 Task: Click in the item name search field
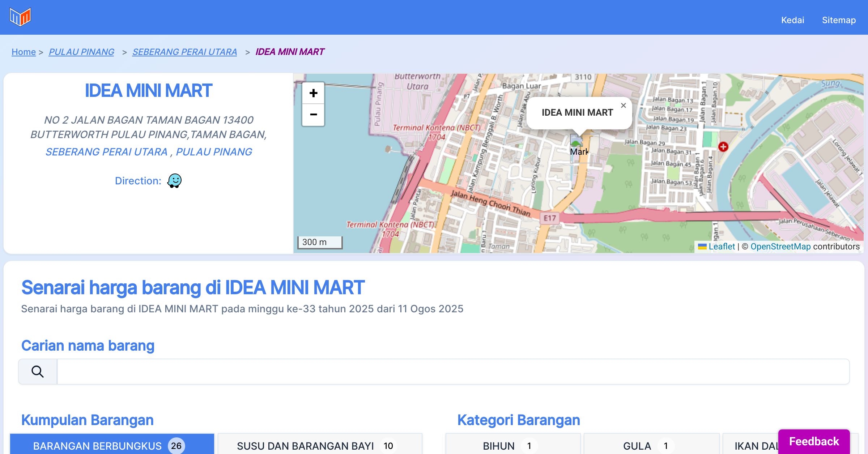point(453,372)
